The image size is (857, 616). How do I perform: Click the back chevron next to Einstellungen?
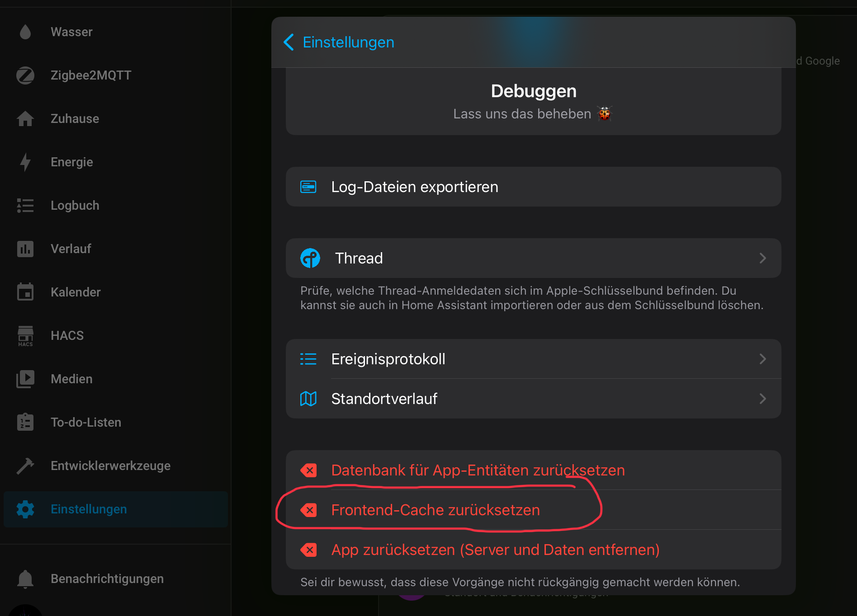pos(289,42)
